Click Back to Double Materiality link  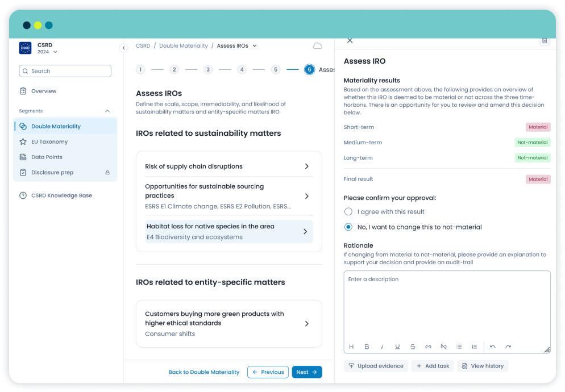[x=204, y=372]
